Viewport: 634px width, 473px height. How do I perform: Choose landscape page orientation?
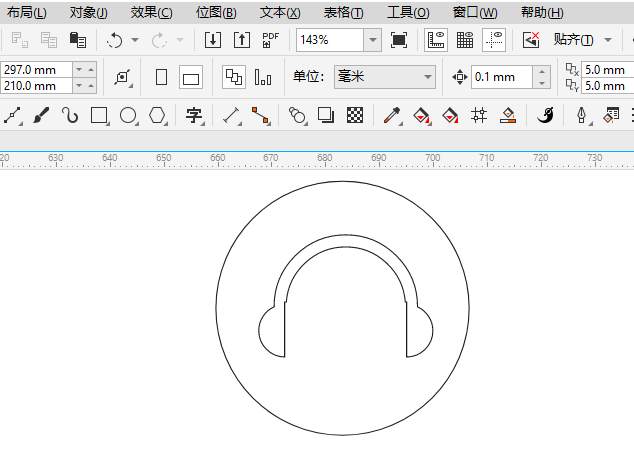click(191, 77)
